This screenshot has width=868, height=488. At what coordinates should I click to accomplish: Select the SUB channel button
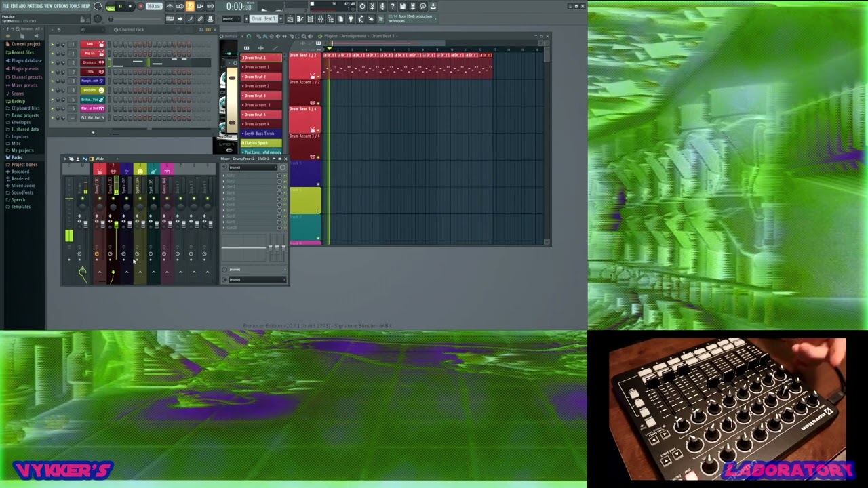click(93, 44)
